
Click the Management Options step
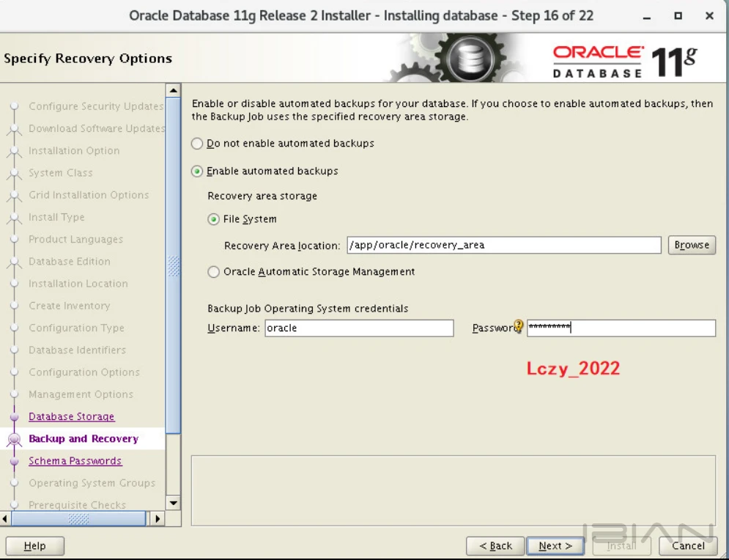click(81, 394)
